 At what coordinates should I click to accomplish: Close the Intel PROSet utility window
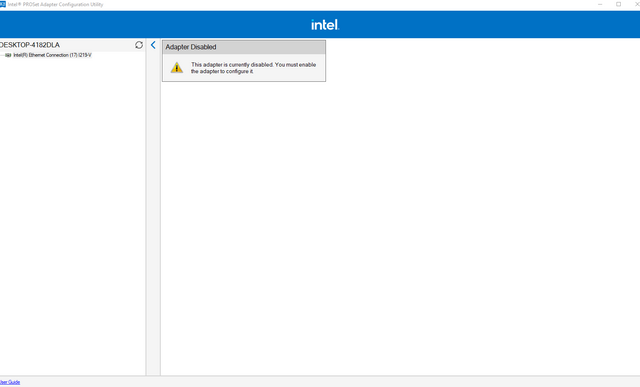(x=637, y=4)
